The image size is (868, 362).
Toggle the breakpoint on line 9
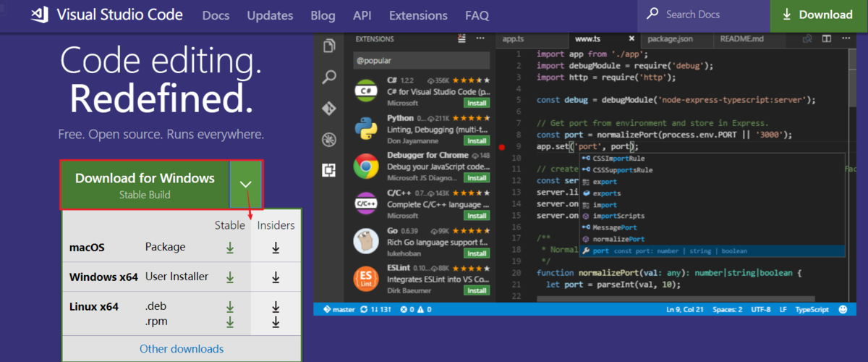coord(503,146)
